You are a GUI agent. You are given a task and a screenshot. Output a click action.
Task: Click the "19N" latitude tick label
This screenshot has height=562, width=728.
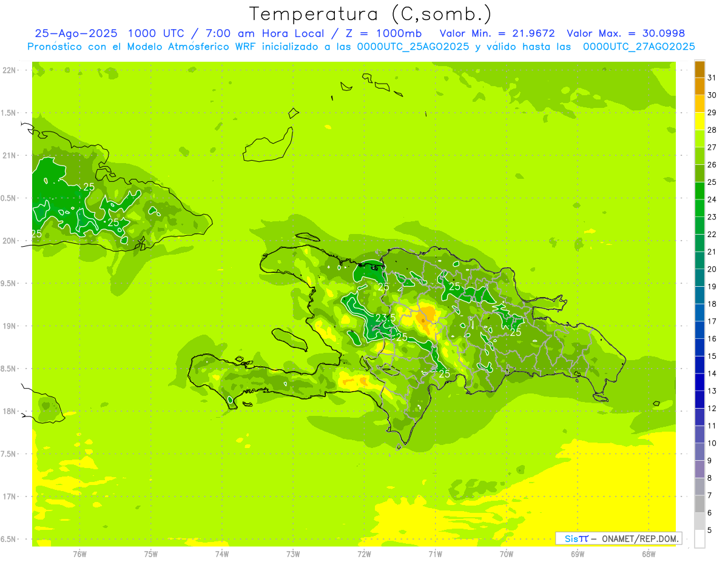point(8,326)
